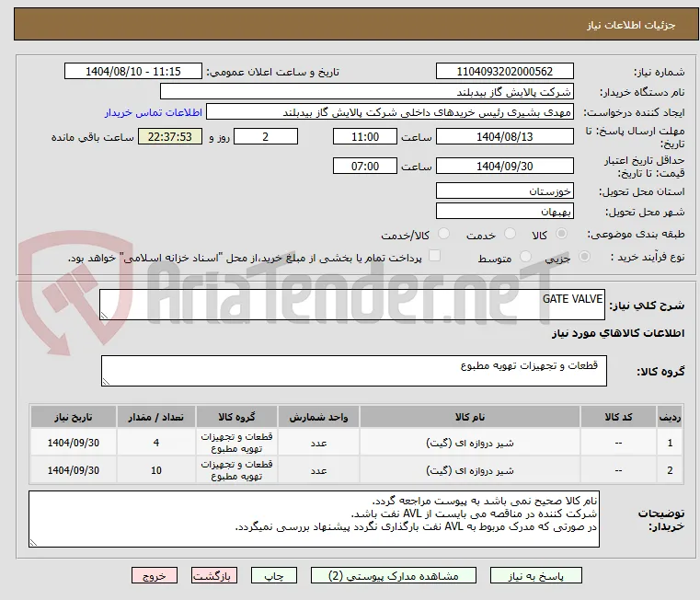The height and width of the screenshot is (600, 700).
Task: Click row 2 need date 1404/09/30
Action: 74,470
